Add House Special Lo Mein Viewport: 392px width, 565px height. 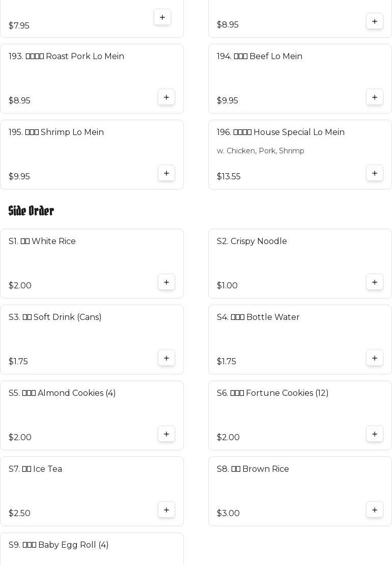(x=375, y=173)
